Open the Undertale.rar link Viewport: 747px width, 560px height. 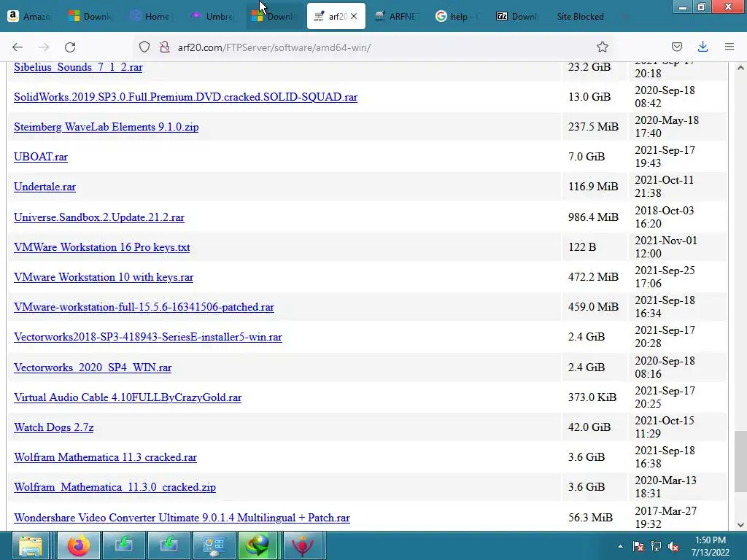(x=44, y=187)
